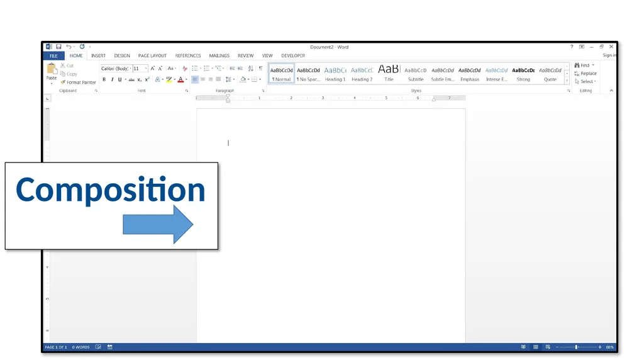Click the Format Painter button

coord(78,82)
